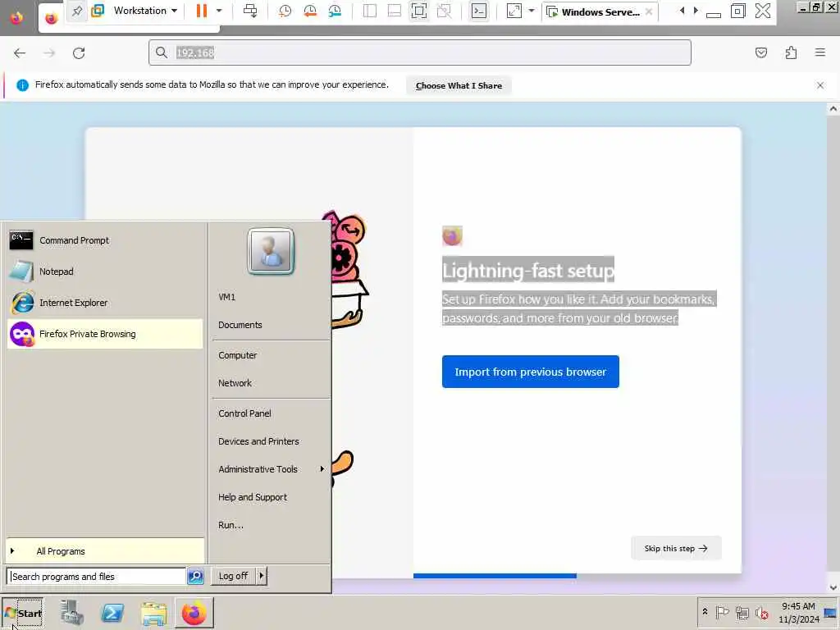
Task: Open the shutdown options arrow beside Log off
Action: click(262, 576)
